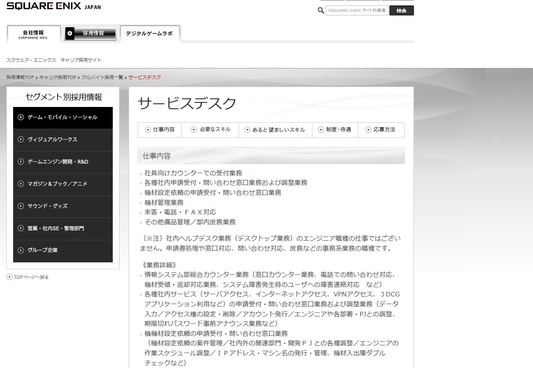Viewport: 533px width, 368px height.
Task: Click the arrow icon beside サウンド・グッズ
Action: point(21,206)
